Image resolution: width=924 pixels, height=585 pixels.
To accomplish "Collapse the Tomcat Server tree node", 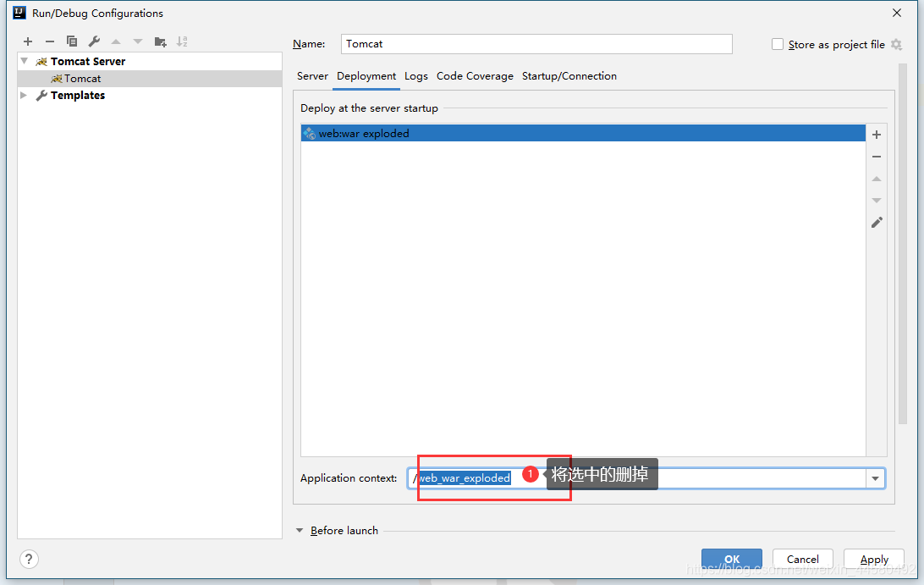I will point(25,61).
